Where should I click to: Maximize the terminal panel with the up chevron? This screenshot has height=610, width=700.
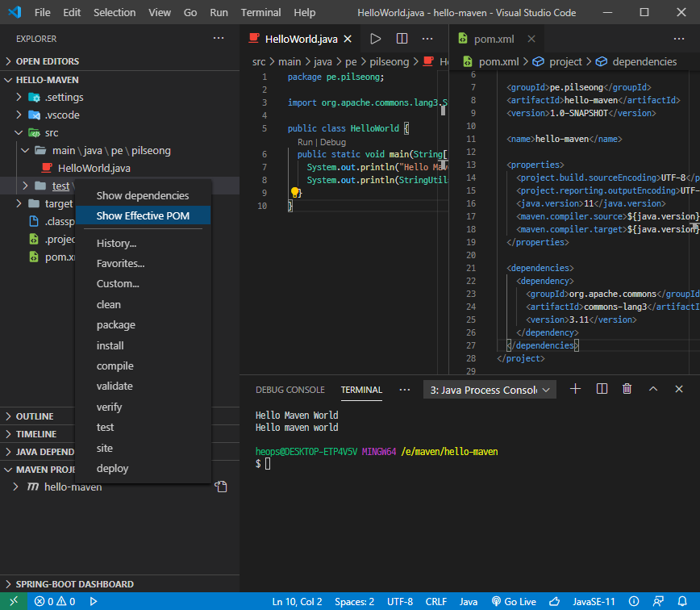(x=653, y=389)
